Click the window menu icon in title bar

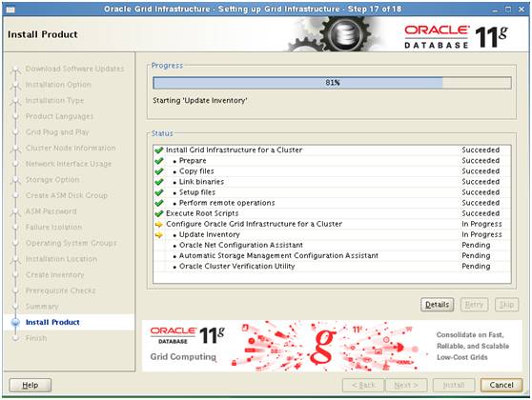(x=10, y=10)
